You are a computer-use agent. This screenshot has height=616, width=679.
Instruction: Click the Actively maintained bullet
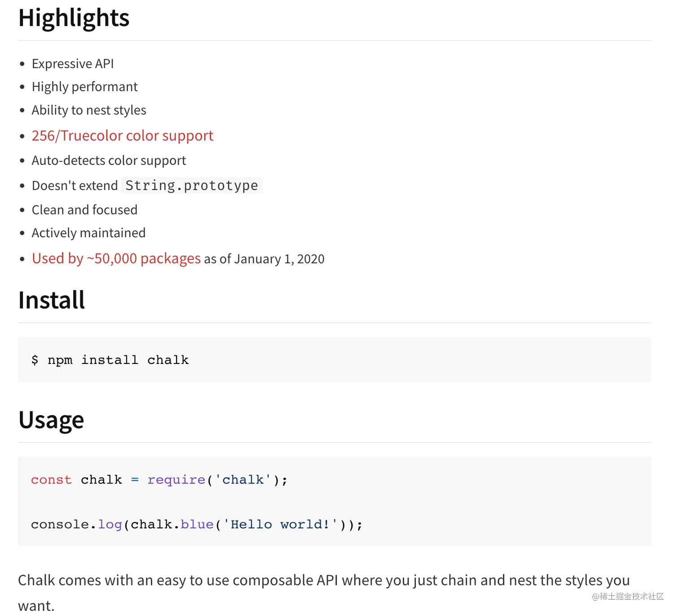88,233
